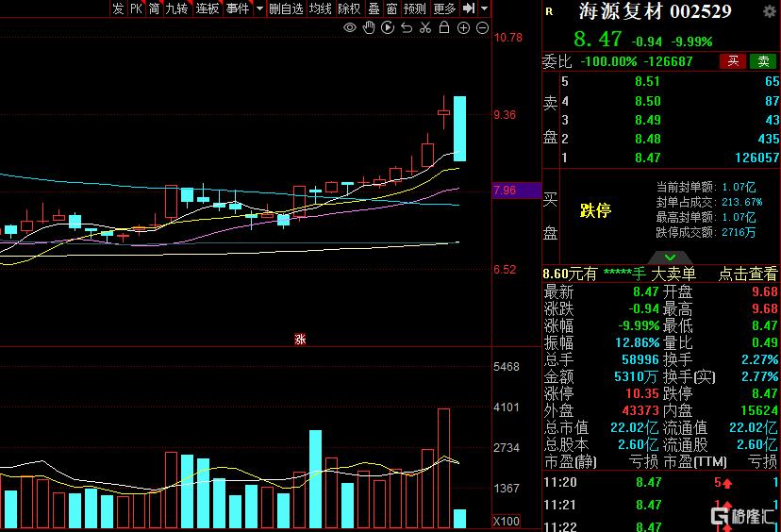The height and width of the screenshot is (532, 781).
Task: Toggle the 连板 indicator
Action: (x=208, y=8)
